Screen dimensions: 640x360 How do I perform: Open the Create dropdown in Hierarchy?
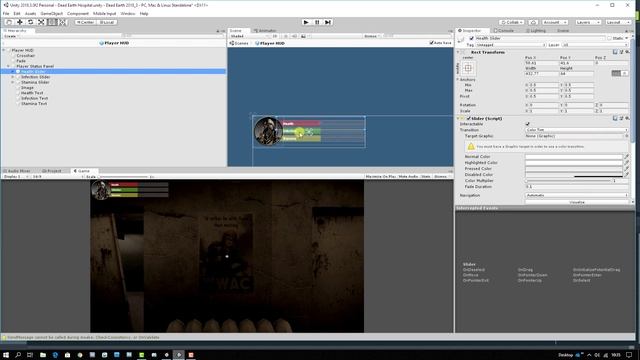click(11, 36)
